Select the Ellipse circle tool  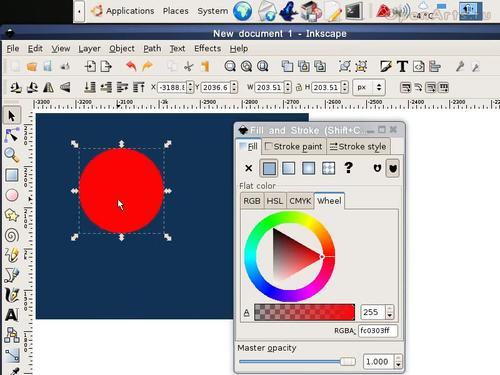12,195
